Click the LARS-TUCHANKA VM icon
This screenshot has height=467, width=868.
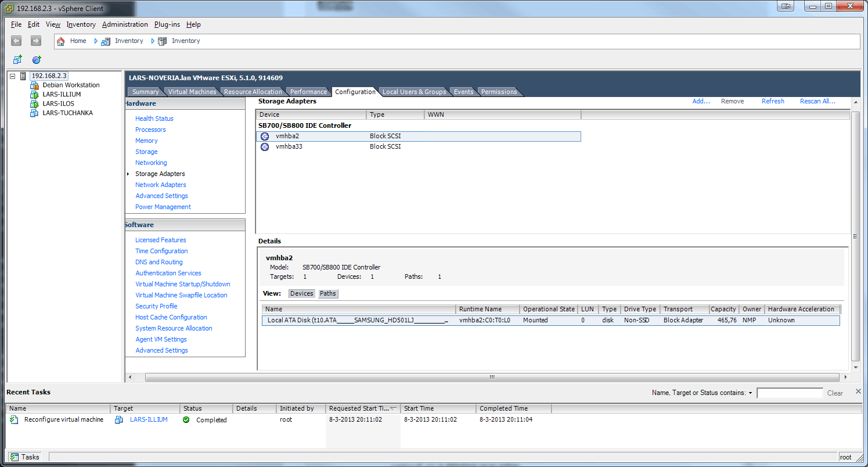[x=34, y=113]
